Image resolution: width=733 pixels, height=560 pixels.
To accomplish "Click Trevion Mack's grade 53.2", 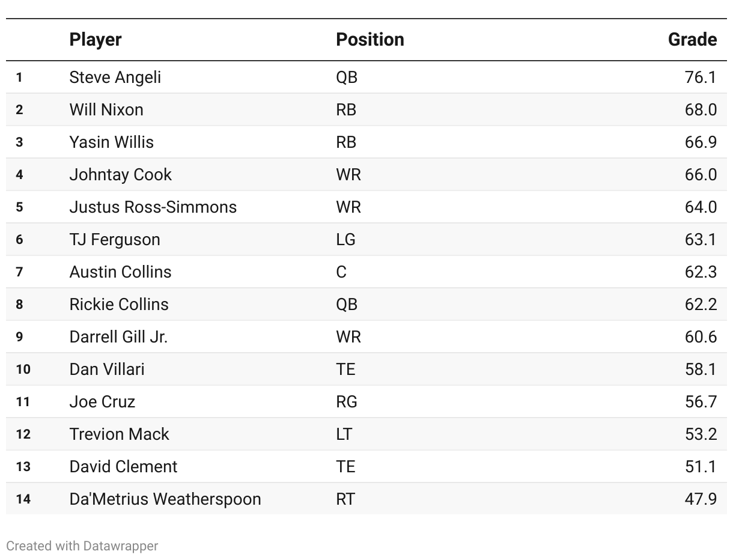I will [701, 434].
